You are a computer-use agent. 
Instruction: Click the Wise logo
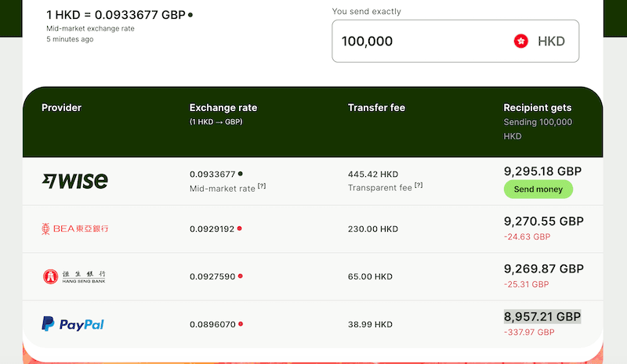point(74,181)
